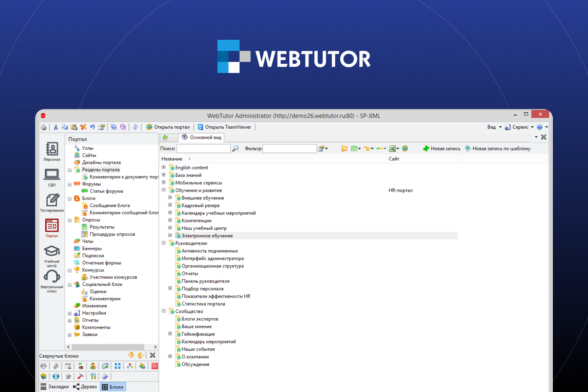The image size is (588, 392).
Task: Select Кадровый резерв in the list
Action: (201, 206)
